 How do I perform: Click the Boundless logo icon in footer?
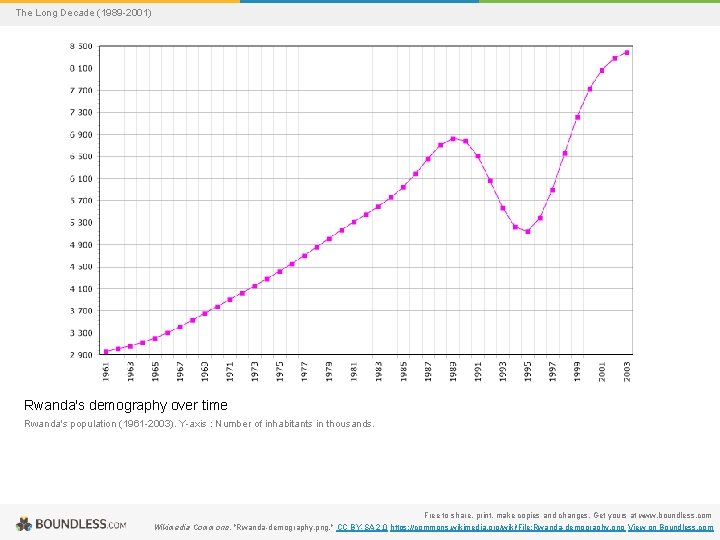[23, 524]
